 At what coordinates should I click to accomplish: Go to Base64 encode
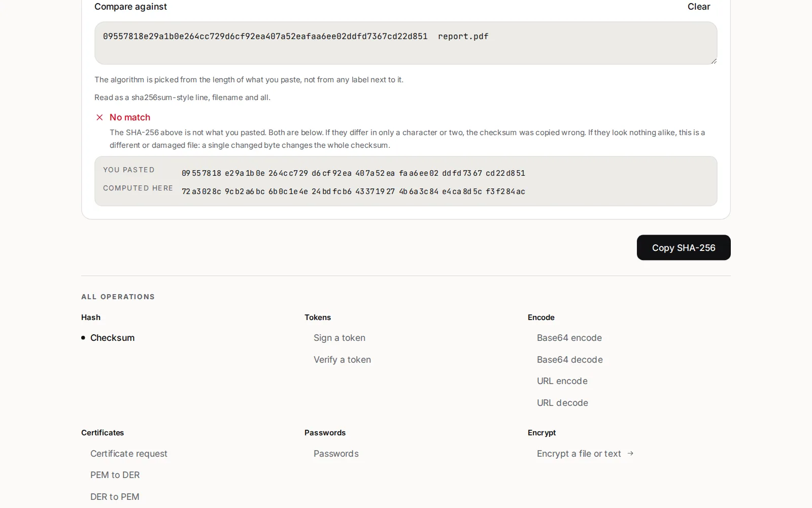569,338
